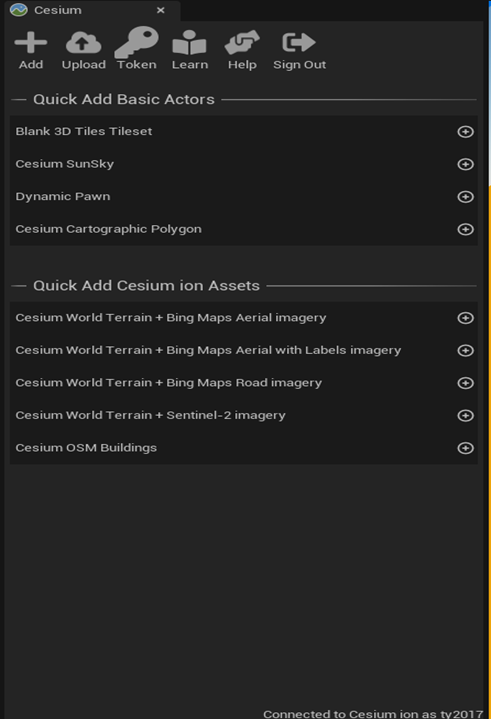Add Cesium OSM Buildings plus icon
491x719 pixels.
pos(465,448)
